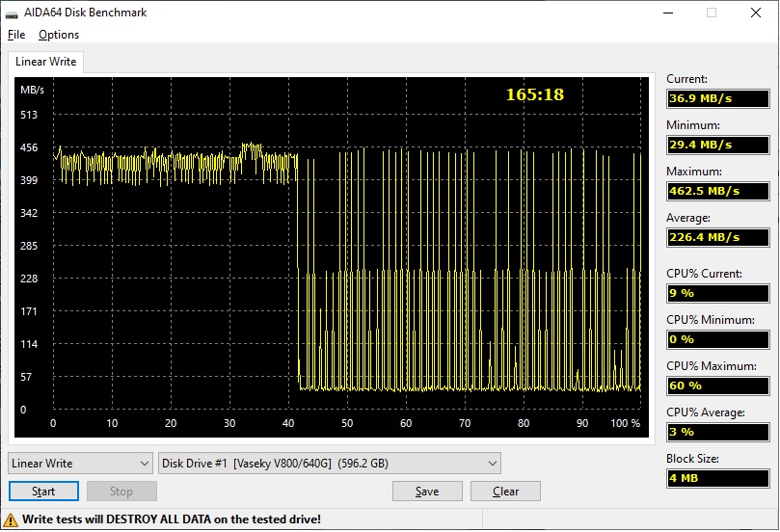The image size is (780, 532).
Task: Select the Linear Write tab
Action: coord(45,62)
